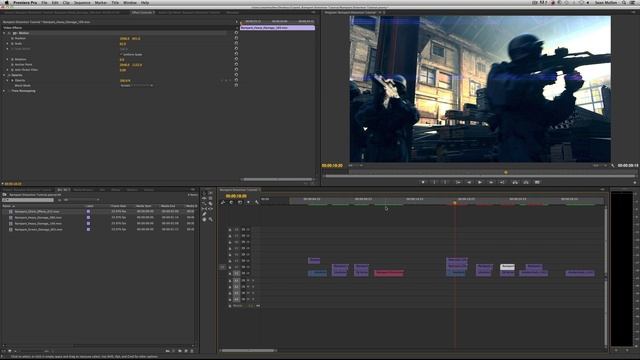Viewport: 640px width, 360px height.
Task: Expand the Scale property
Action: [7, 44]
